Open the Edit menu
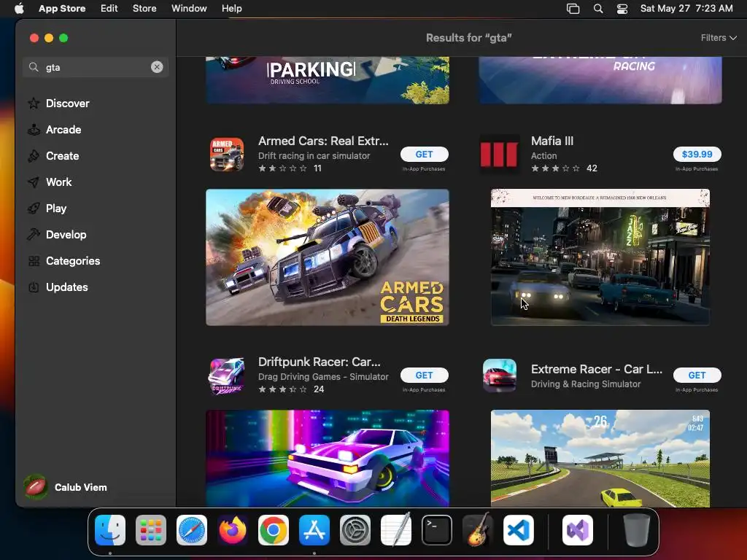The width and height of the screenshot is (747, 560). pos(109,9)
